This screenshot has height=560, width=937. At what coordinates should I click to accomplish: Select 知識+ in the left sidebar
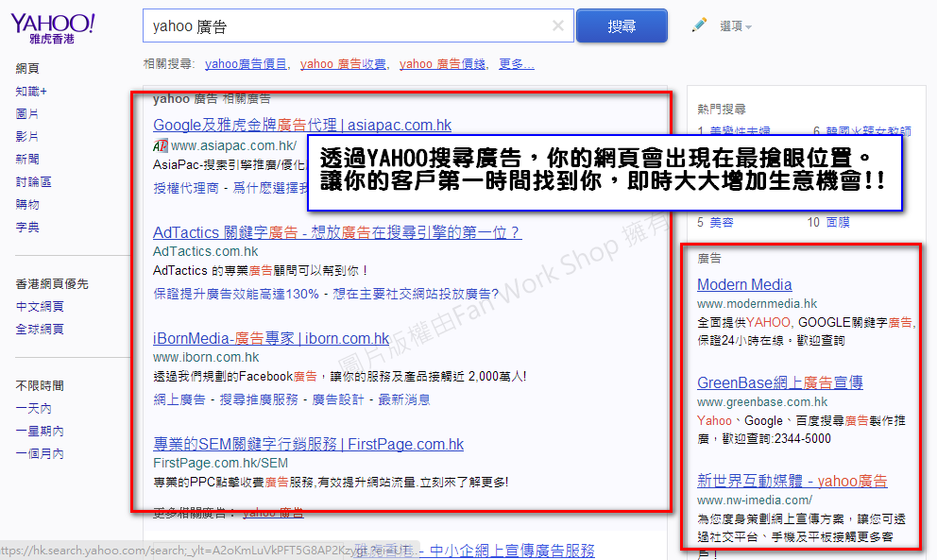(31, 92)
